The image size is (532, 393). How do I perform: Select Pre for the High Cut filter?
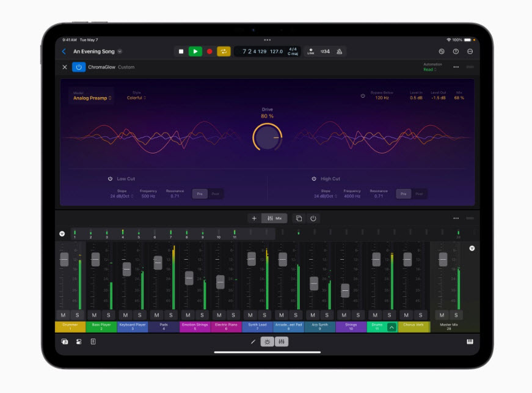pos(403,194)
